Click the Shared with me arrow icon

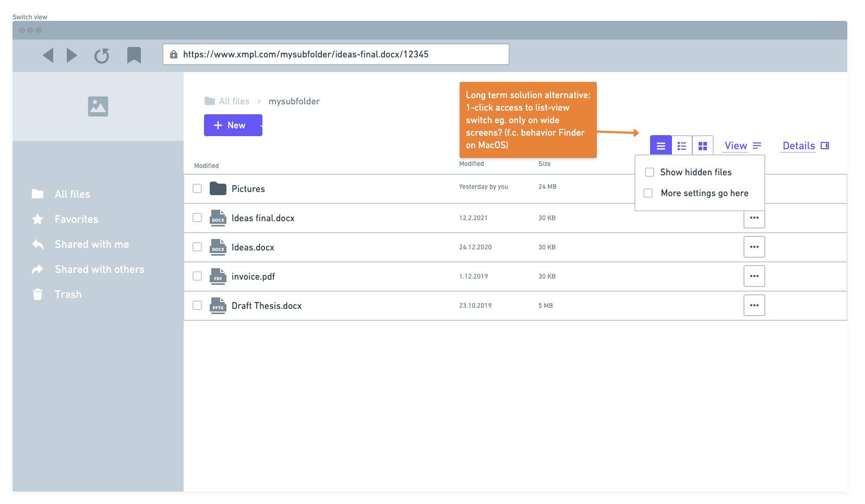click(x=38, y=244)
